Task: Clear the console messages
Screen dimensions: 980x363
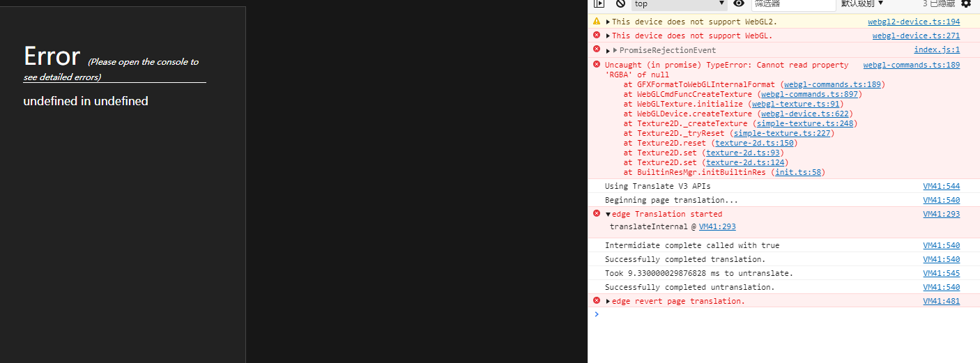Action: (620, 3)
